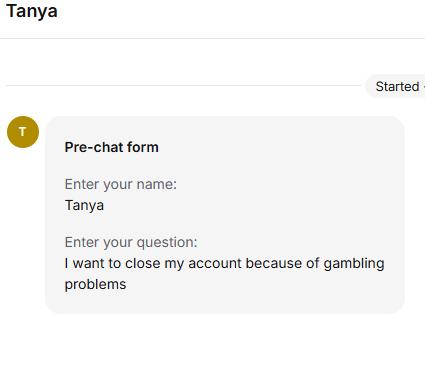This screenshot has height=371, width=425.
Task: Click the word question in the second label
Action: (x=167, y=242)
